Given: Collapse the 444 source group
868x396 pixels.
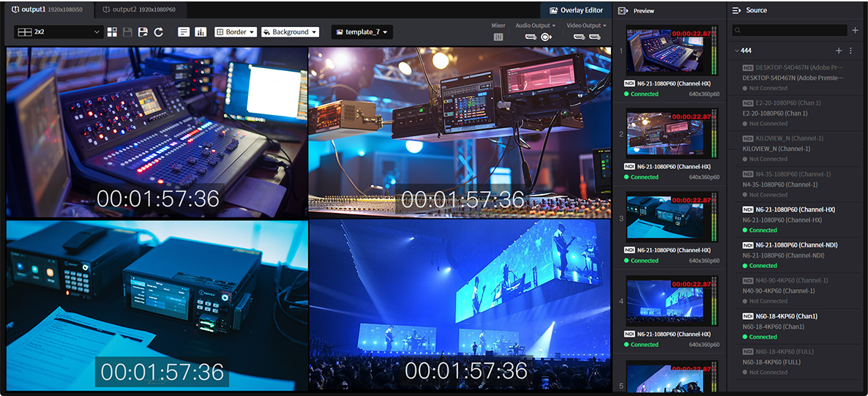Looking at the screenshot, I should click(736, 51).
